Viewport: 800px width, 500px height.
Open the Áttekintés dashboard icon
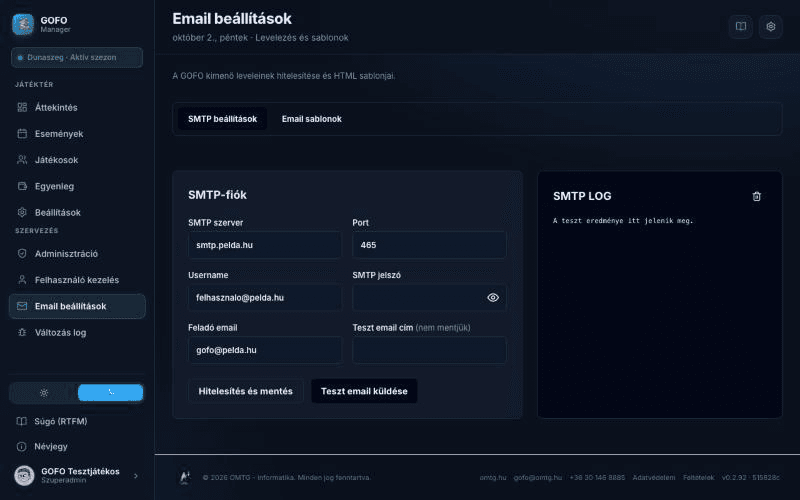(22, 107)
